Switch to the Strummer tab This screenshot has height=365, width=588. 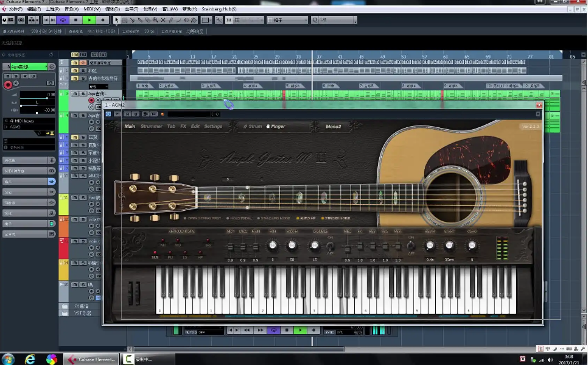152,127
